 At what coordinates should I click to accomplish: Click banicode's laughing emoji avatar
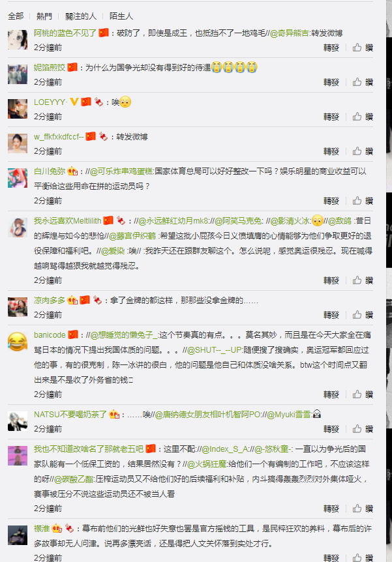tap(18, 342)
